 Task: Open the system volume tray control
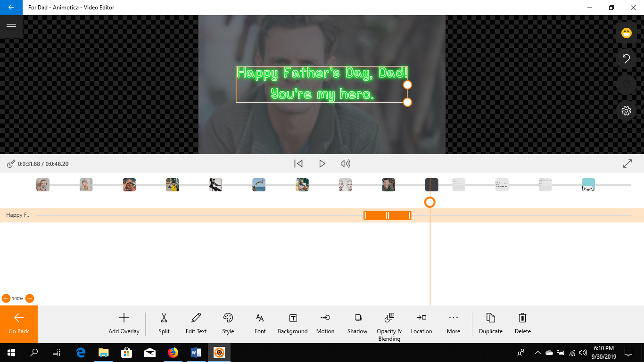click(x=584, y=353)
